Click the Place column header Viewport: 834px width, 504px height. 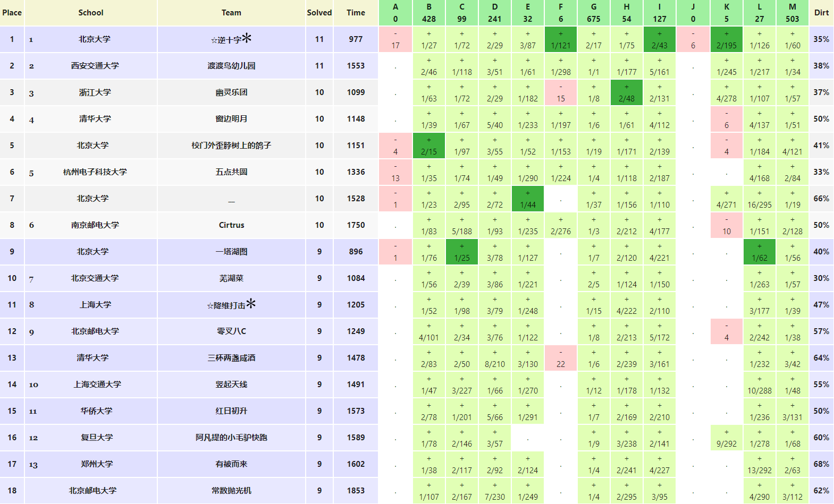[x=12, y=13]
